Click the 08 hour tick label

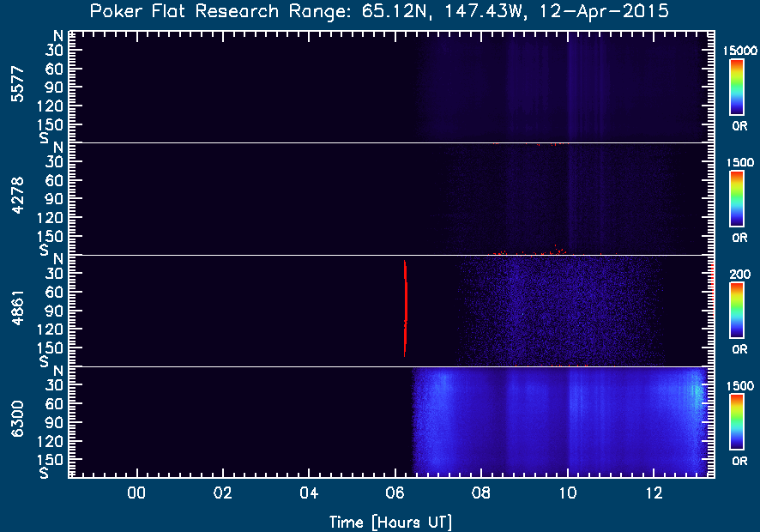pyautogui.click(x=481, y=493)
